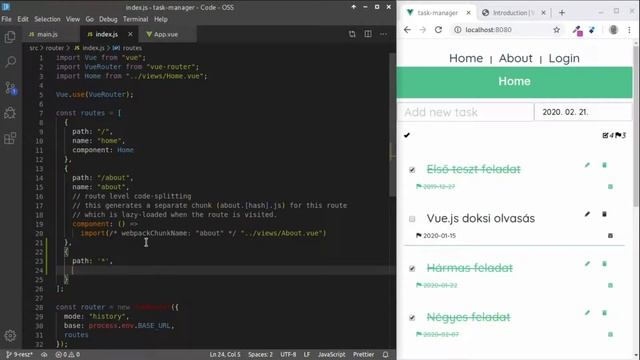Delete the Vue.js doksi olvasás task
The width and height of the screenshot is (640, 360).
point(604,214)
